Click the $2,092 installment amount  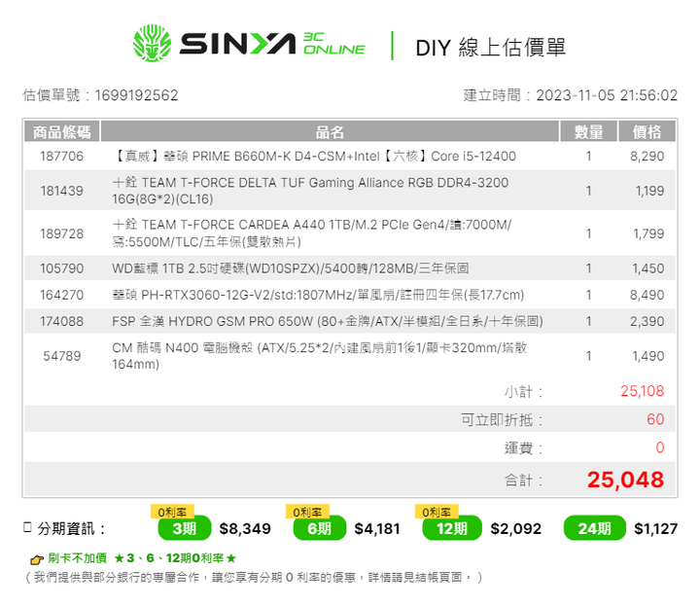[x=515, y=529]
